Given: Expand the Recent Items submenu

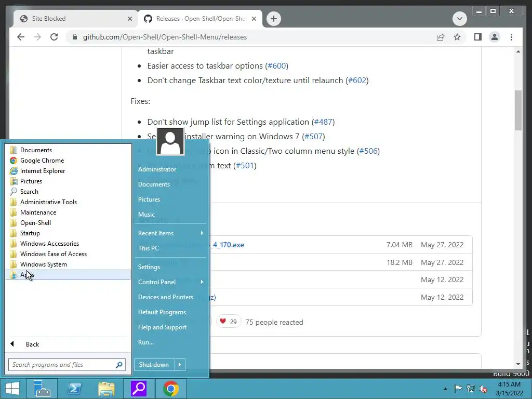Looking at the screenshot, I should coord(170,233).
